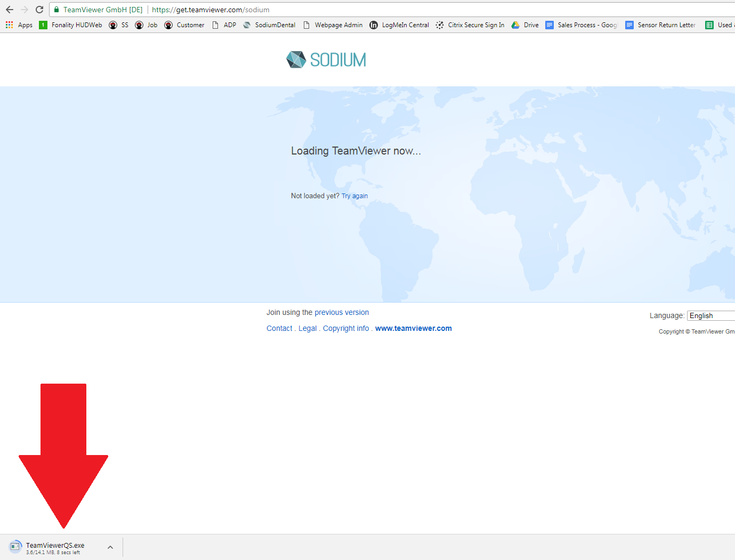This screenshot has height=560, width=735.
Task: Open Citrix Secure Sign In bookmark
Action: click(x=470, y=25)
